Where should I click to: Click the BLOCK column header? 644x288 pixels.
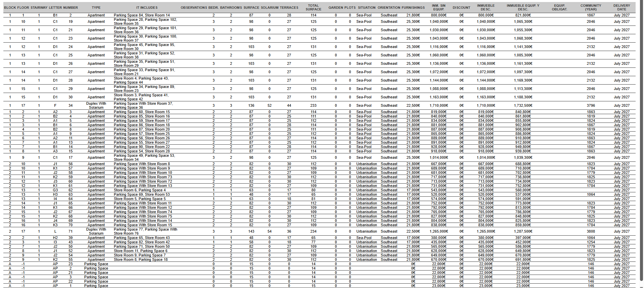[x=10, y=7]
